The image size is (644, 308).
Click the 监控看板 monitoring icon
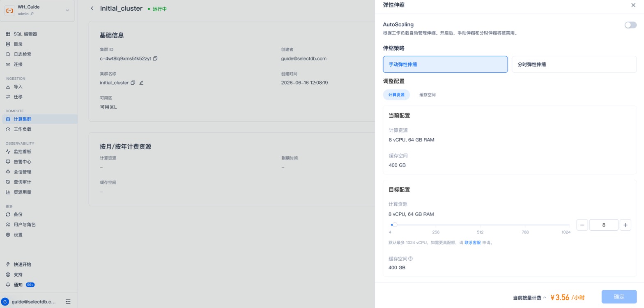click(8, 152)
